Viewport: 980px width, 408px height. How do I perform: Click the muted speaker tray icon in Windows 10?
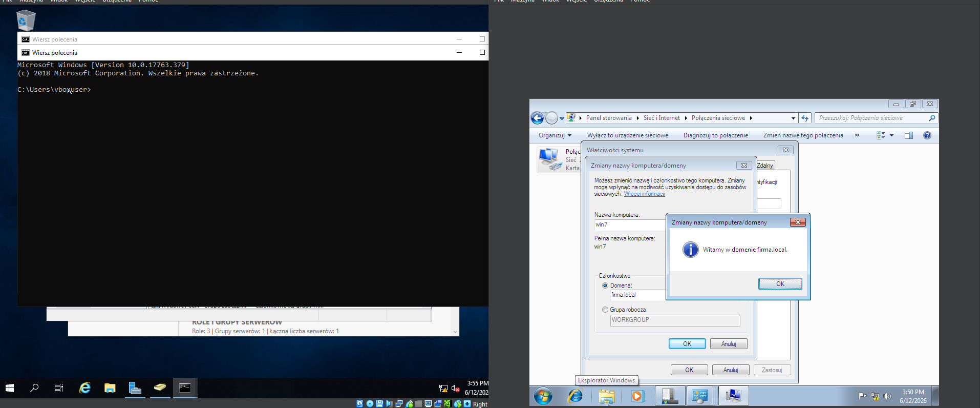click(x=455, y=389)
